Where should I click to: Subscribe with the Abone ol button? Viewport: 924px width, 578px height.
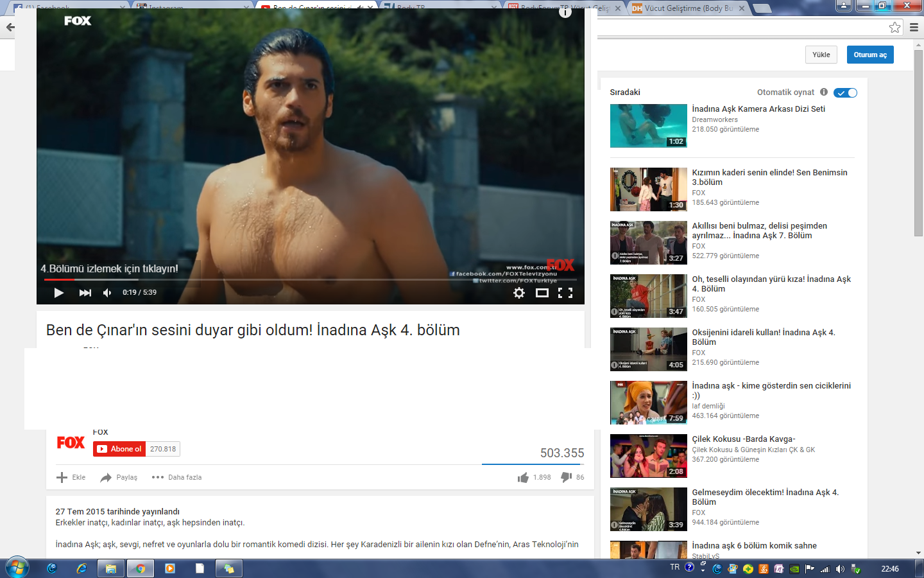(x=120, y=449)
